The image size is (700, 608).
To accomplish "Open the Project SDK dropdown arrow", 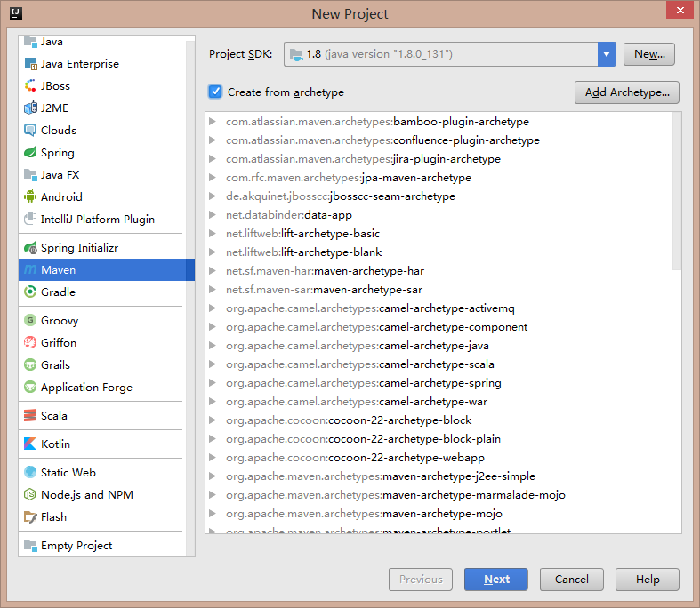I will point(607,54).
